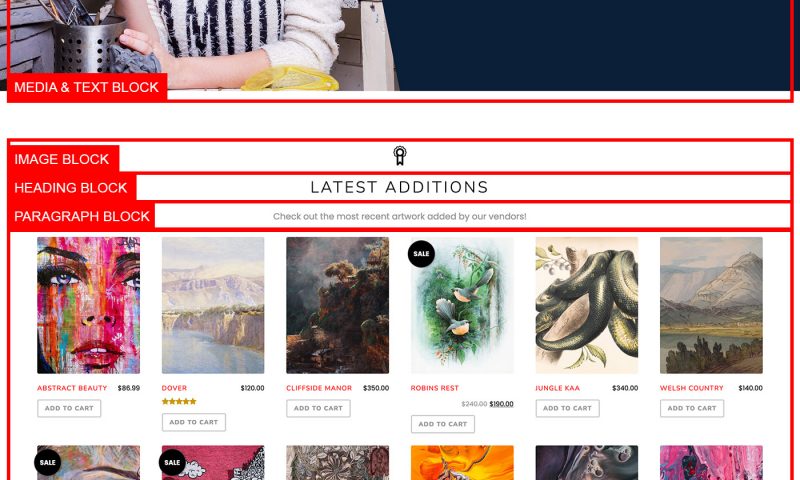This screenshot has height=480, width=800.
Task: Add Cliffside Manor to cart
Action: coord(318,408)
